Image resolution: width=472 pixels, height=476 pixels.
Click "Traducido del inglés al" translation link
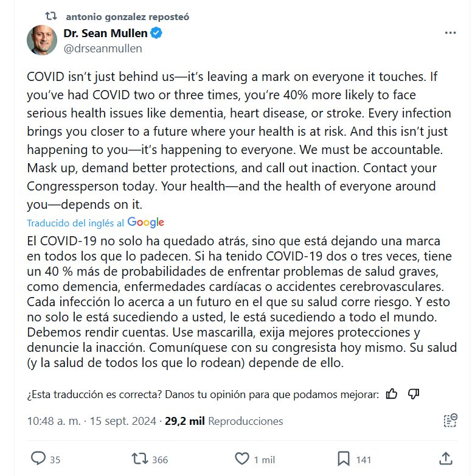[76, 223]
